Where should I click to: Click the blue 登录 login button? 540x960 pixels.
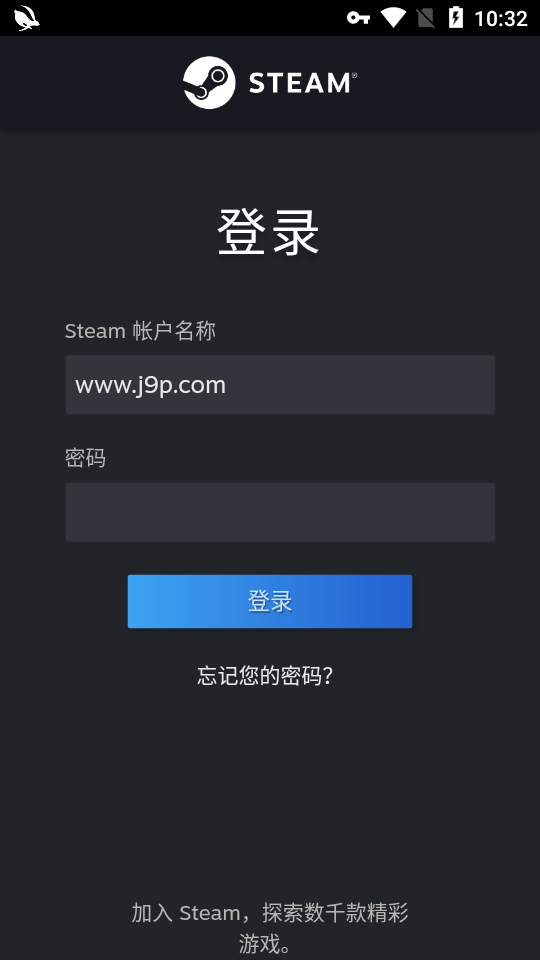tap(270, 601)
